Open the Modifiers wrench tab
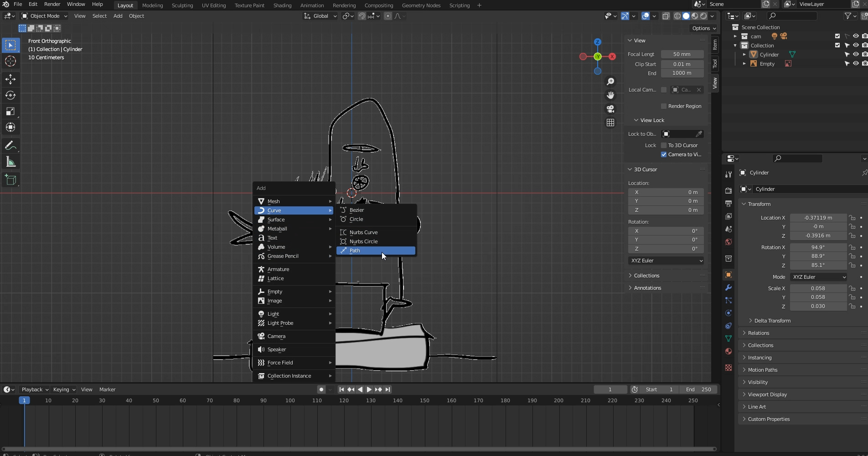The height and width of the screenshot is (456, 868). [728, 287]
